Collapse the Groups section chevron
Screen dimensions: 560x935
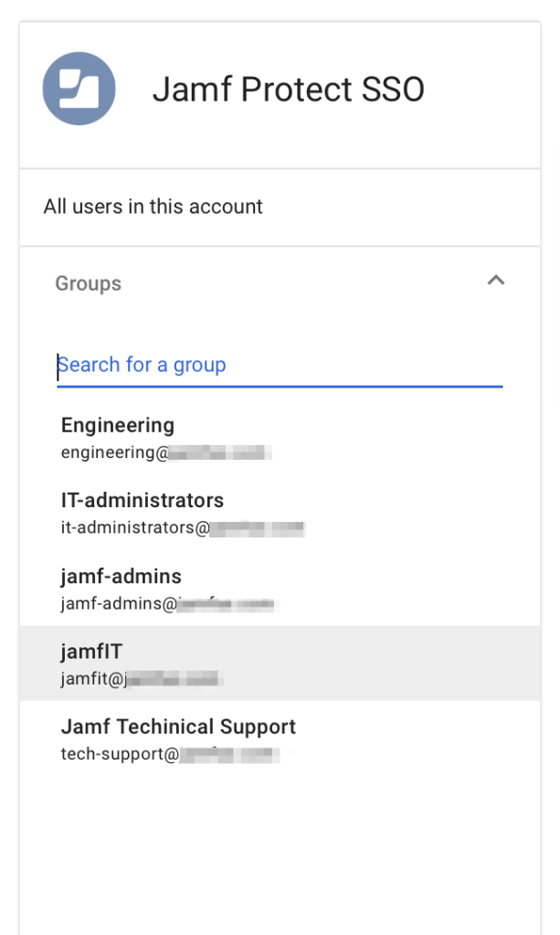click(495, 281)
